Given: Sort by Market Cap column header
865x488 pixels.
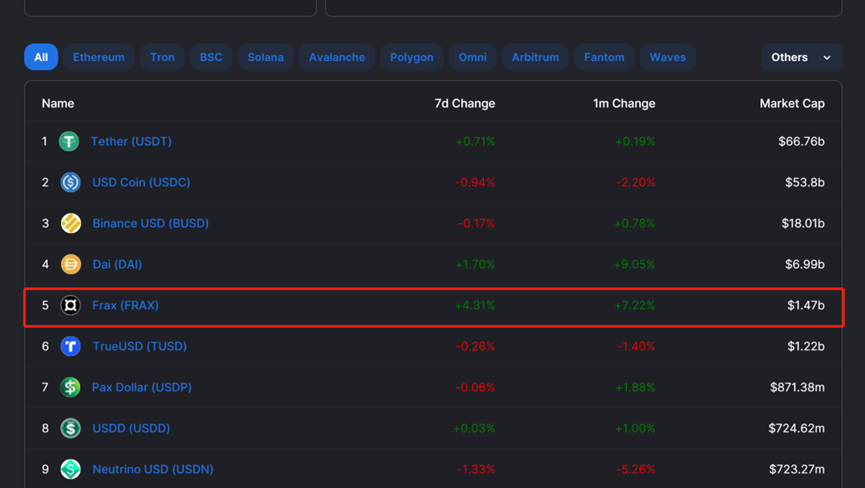Looking at the screenshot, I should [792, 104].
